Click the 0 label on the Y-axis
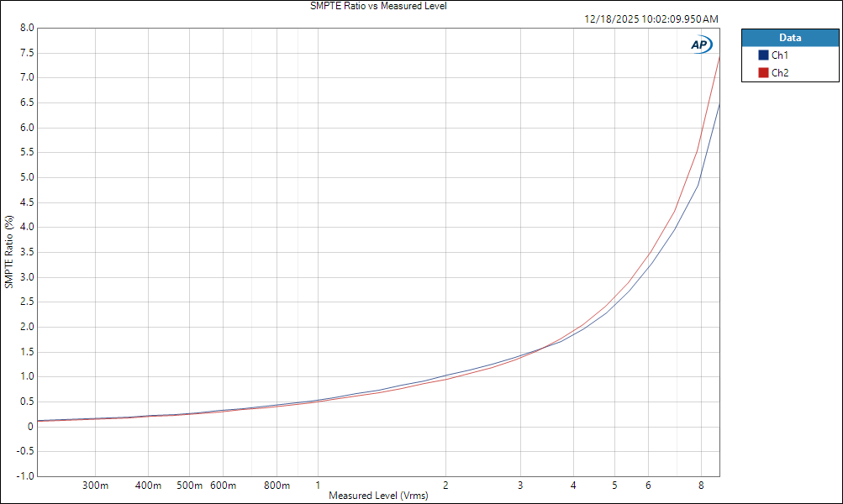 (x=30, y=427)
